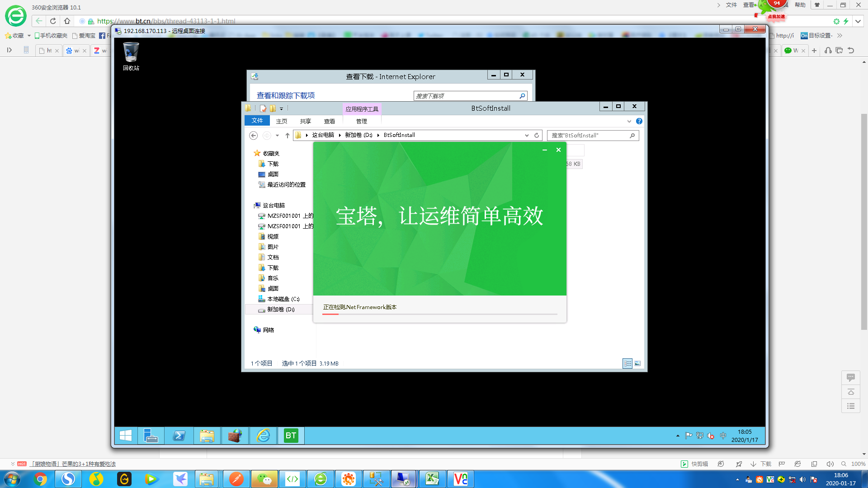
Task: Click the remote Windows Start button
Action: point(126,436)
